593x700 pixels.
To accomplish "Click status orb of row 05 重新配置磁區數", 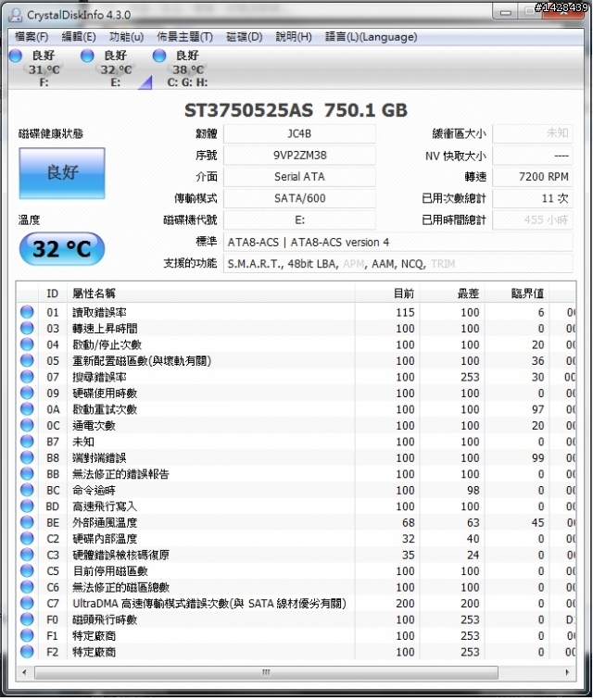I will [x=27, y=360].
